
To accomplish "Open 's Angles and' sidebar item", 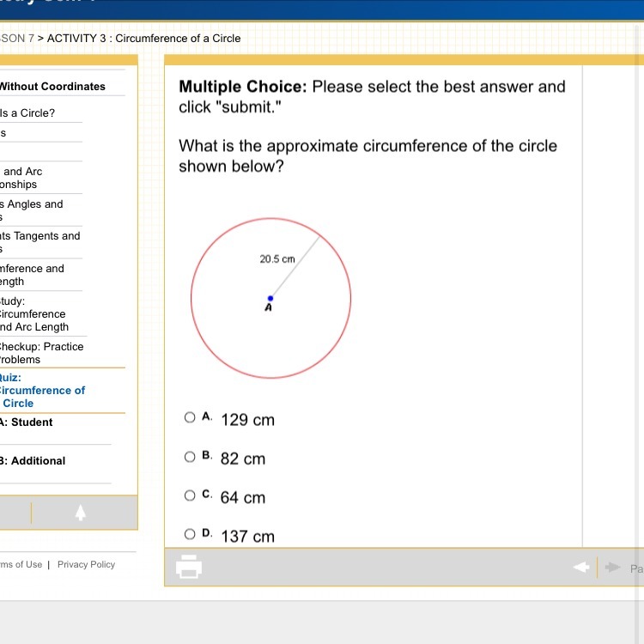I will coord(31,210).
